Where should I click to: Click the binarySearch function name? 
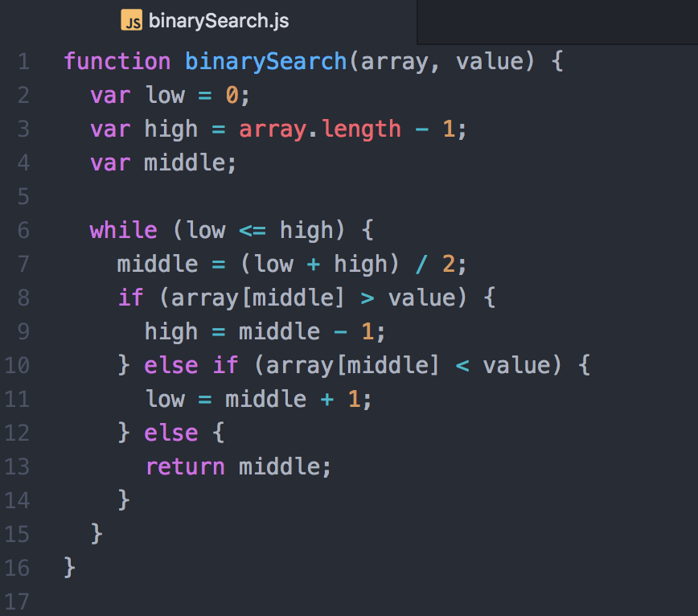coord(265,61)
